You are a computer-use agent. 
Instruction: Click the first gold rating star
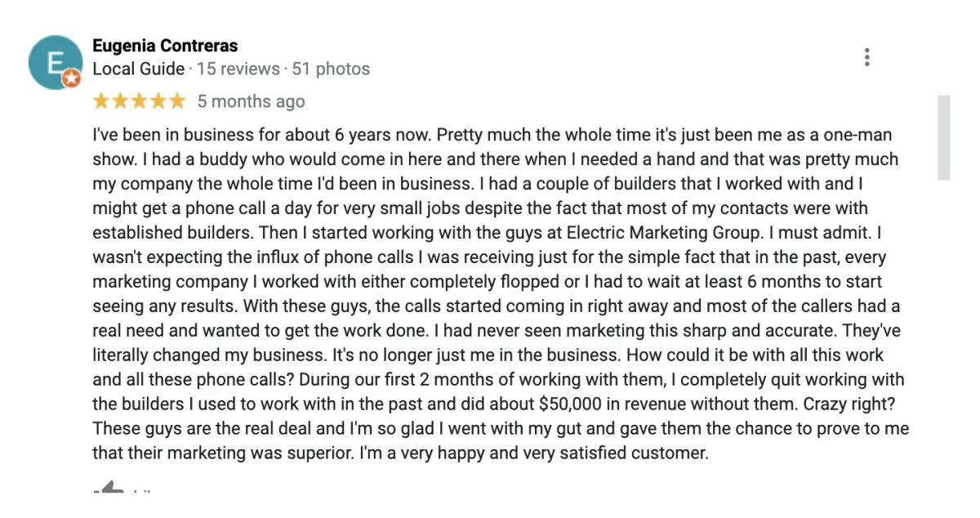[x=101, y=101]
